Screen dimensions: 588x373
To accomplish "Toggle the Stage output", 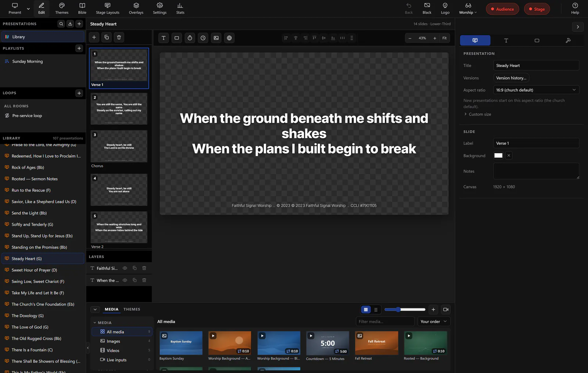I will (537, 9).
